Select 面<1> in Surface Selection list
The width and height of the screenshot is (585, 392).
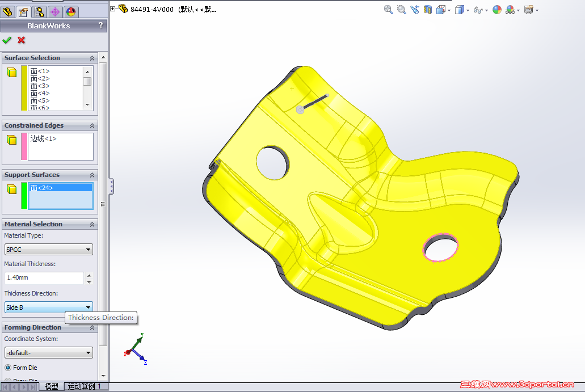click(40, 71)
